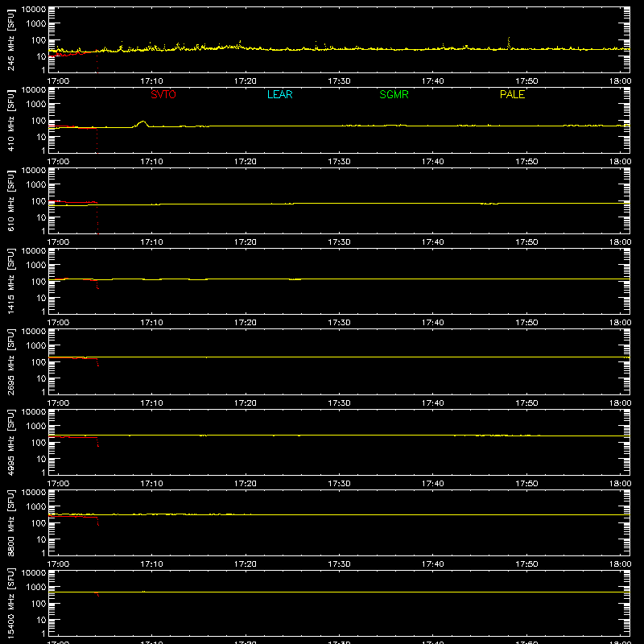This screenshot has width=644, height=644.
Task: Click the 17:30 time label under 8800 MHz plot
Action: click(339, 564)
